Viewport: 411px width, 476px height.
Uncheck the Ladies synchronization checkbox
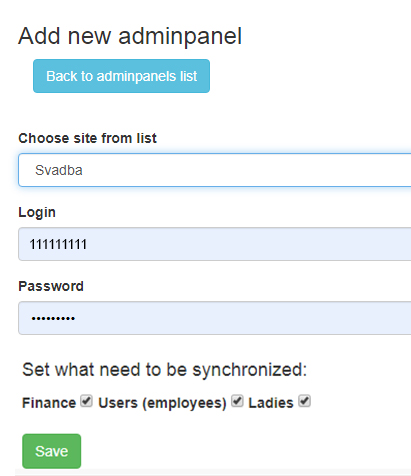[304, 401]
